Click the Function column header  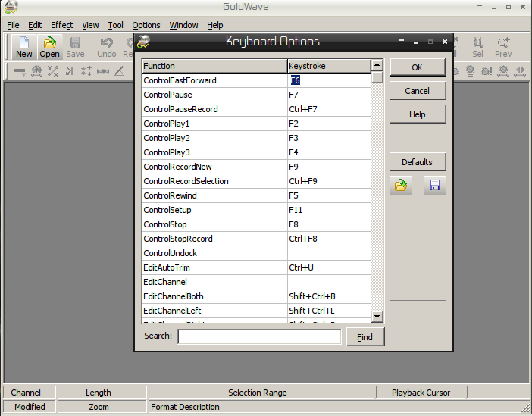[x=214, y=66]
